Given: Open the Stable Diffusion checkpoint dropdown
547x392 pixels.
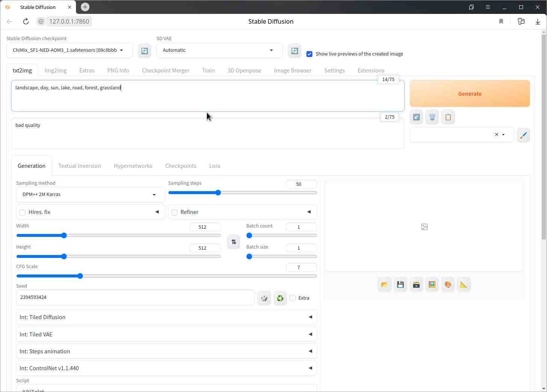Looking at the screenshot, I should 70,50.
